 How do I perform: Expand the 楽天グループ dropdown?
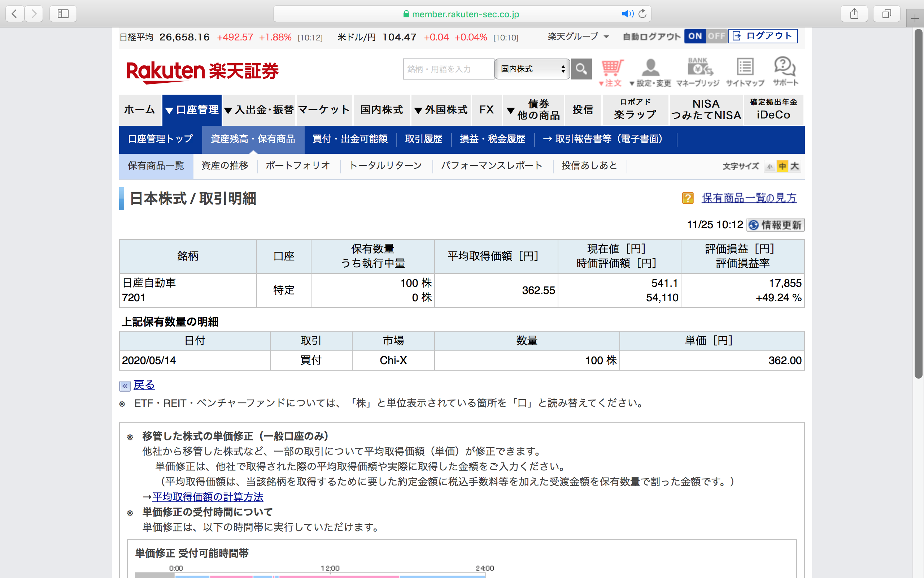point(578,37)
